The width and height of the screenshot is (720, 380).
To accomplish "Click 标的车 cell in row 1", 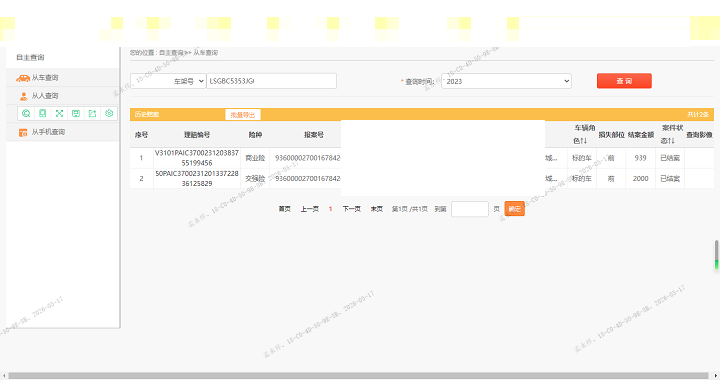I will click(582, 158).
